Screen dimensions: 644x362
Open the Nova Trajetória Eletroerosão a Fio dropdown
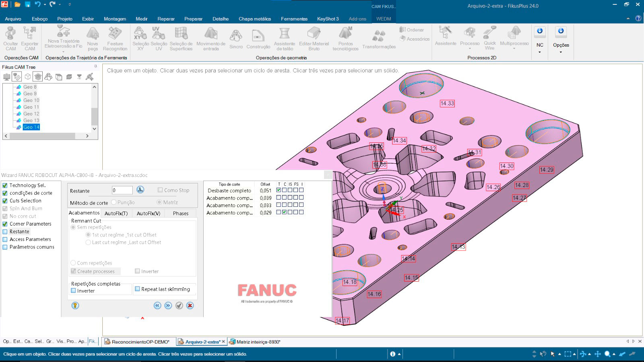[x=64, y=51]
